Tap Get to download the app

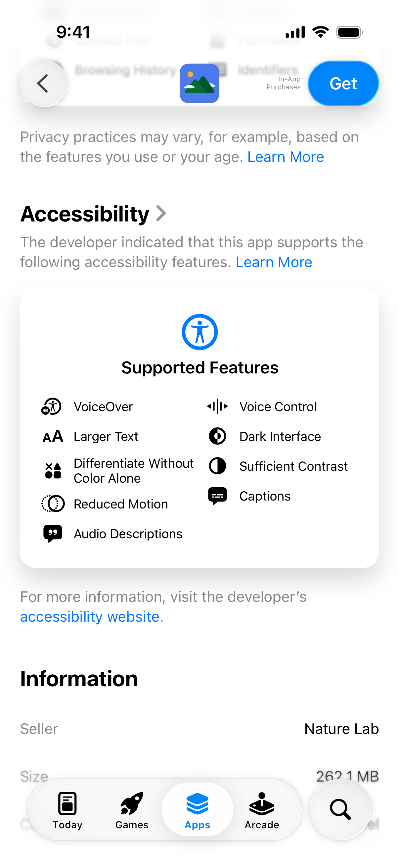pos(343,83)
